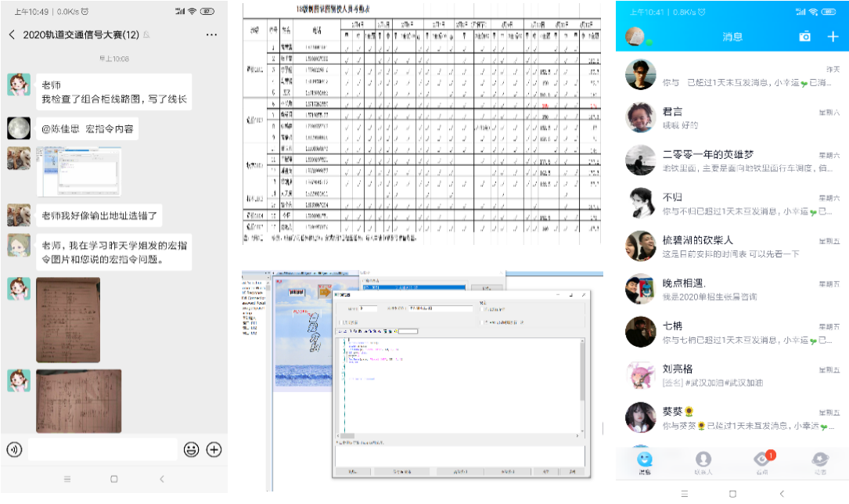Tap the back arrow in the group chat header
The image size is (849, 504).
12,35
